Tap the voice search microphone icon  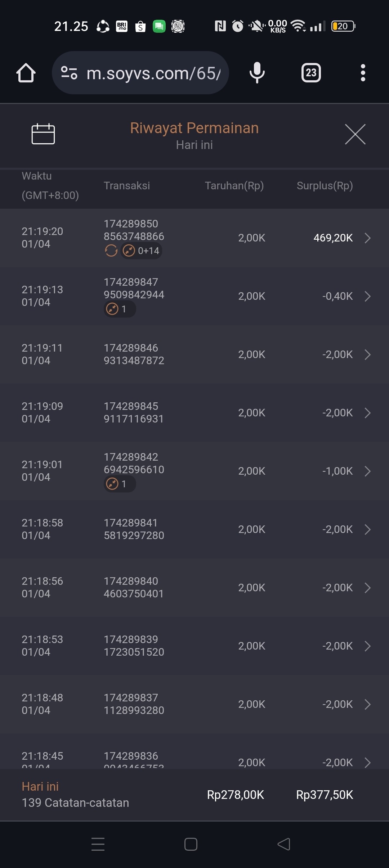(257, 73)
